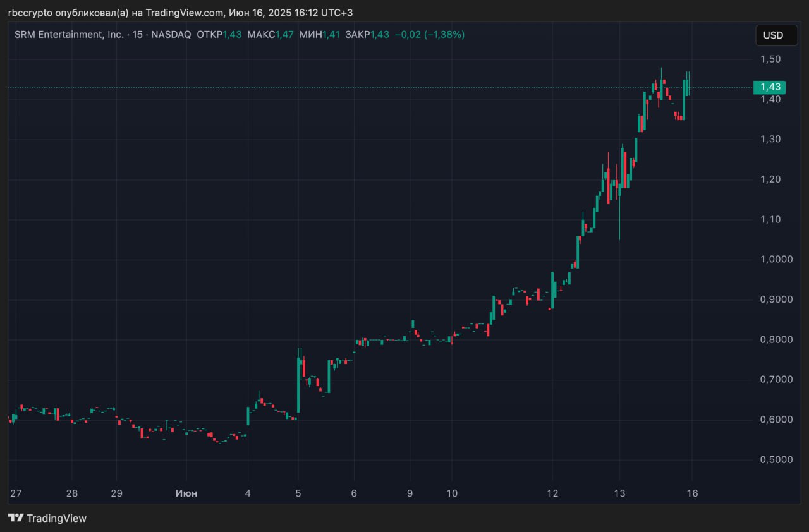Click the date label 10 on time axis

(x=452, y=493)
